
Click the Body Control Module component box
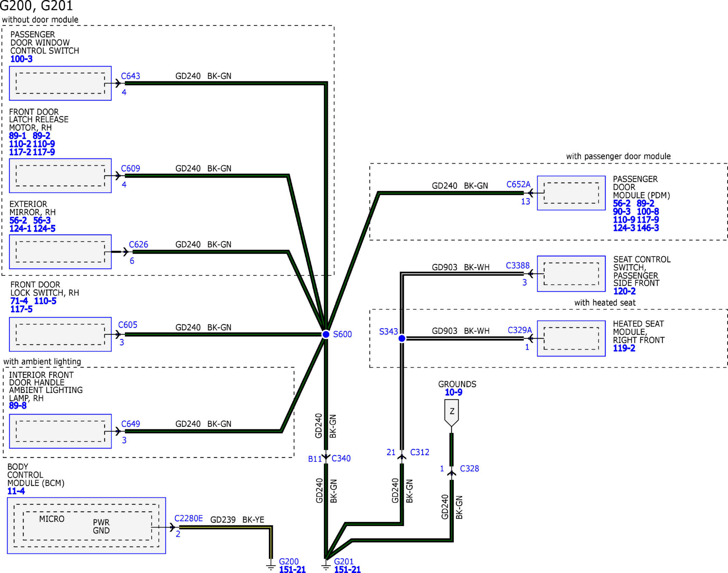86,525
